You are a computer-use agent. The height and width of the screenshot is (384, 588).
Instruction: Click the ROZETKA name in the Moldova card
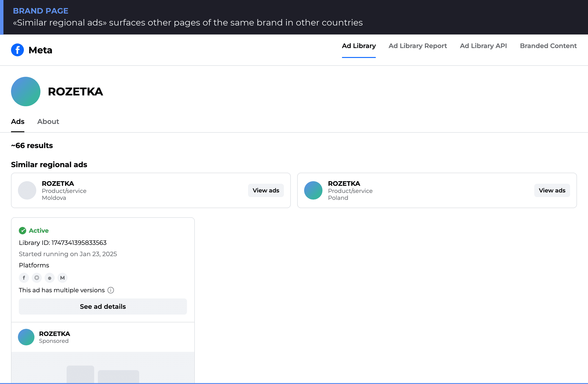58,184
